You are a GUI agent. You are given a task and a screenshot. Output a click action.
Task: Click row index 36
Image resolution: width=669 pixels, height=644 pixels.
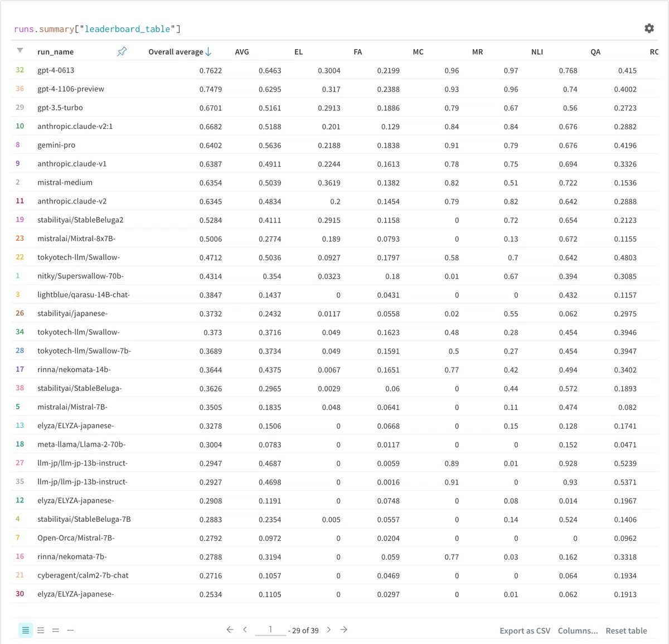pos(20,89)
